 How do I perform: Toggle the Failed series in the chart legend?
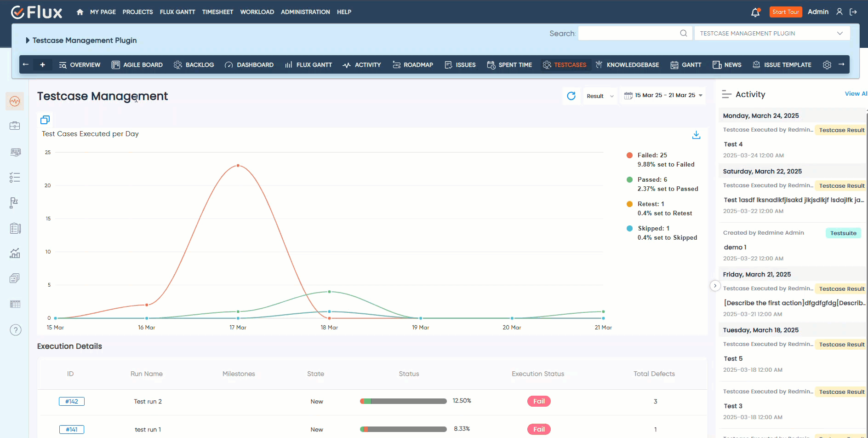point(648,155)
